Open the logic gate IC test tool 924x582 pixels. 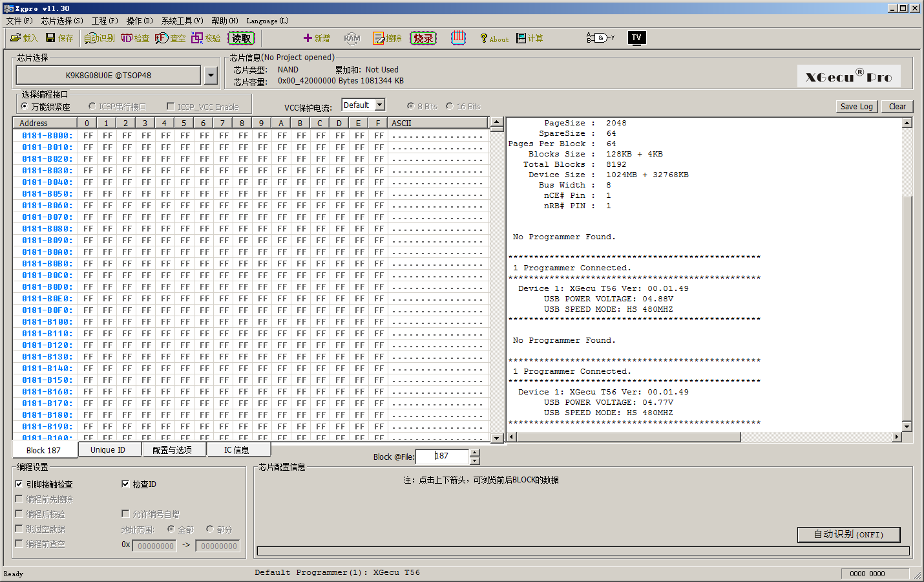pos(600,38)
